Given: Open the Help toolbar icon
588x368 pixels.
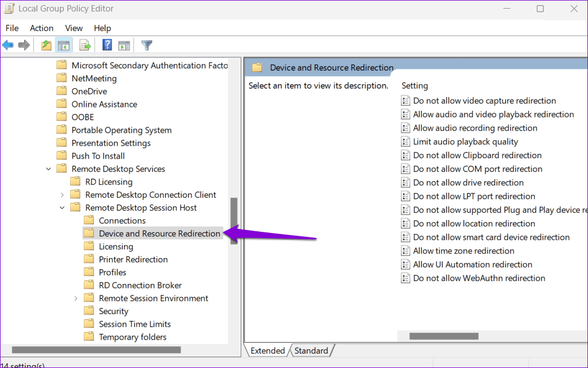Looking at the screenshot, I should [x=107, y=45].
